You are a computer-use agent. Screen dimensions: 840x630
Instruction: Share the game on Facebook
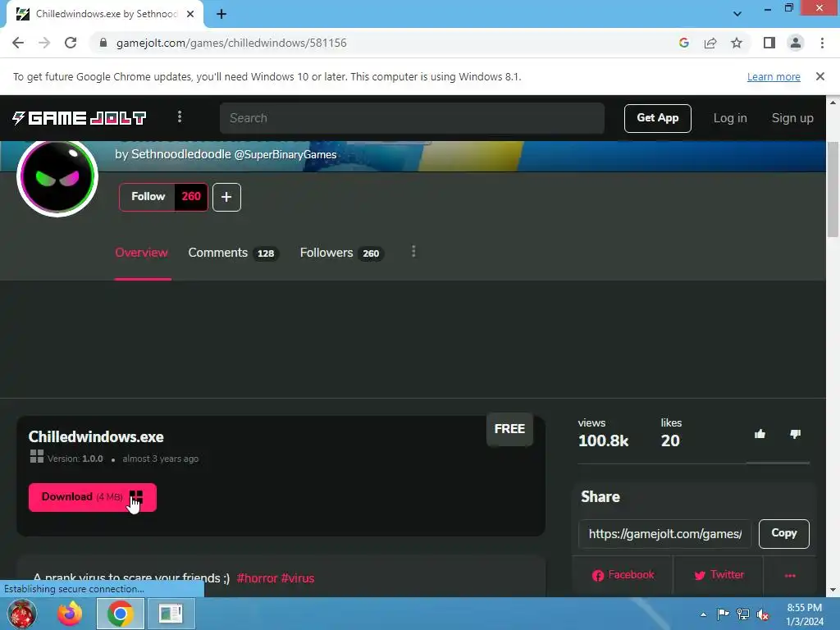point(623,575)
